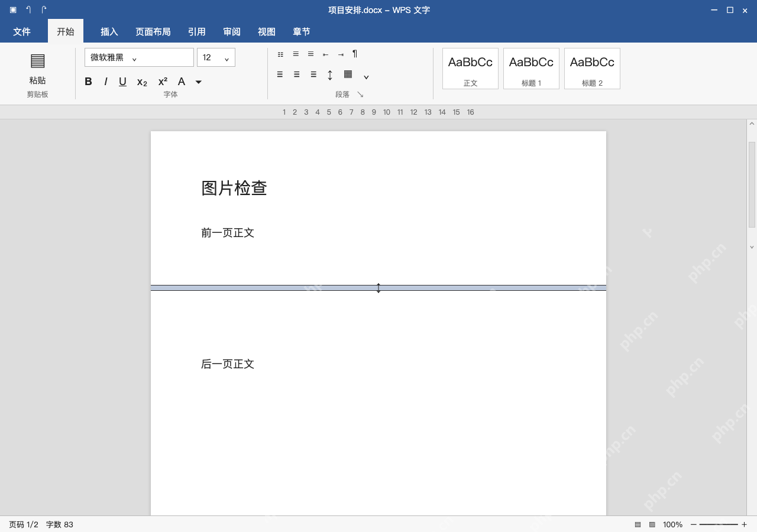Click the 页码 1/2 status entry
757x532 pixels.
(x=24, y=525)
